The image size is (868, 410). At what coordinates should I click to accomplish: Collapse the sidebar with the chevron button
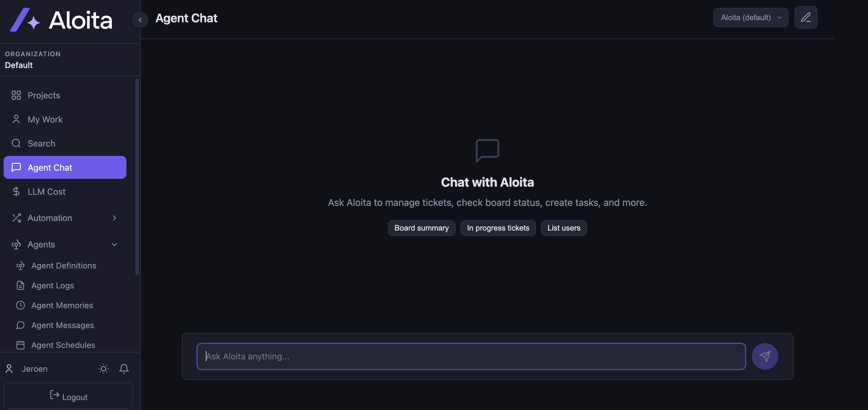point(140,20)
